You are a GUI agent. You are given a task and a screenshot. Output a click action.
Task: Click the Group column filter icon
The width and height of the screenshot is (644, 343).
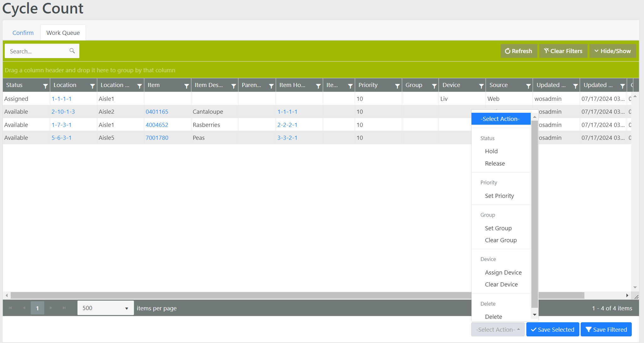(x=434, y=86)
